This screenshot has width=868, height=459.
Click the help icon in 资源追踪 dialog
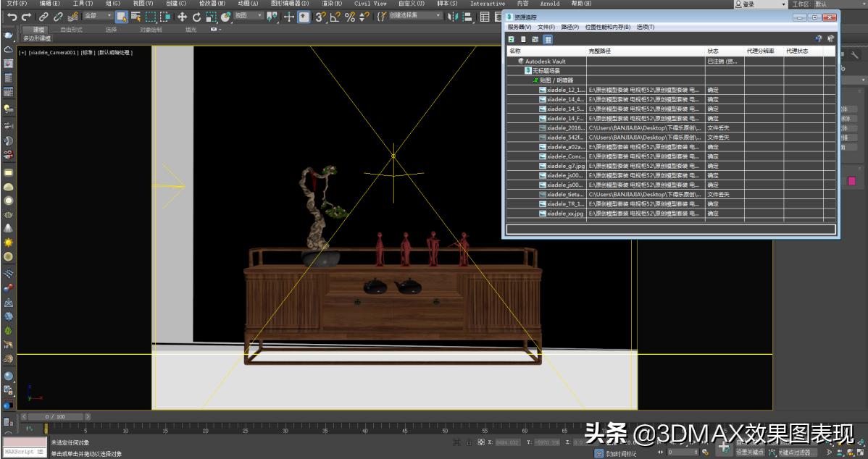(x=831, y=39)
